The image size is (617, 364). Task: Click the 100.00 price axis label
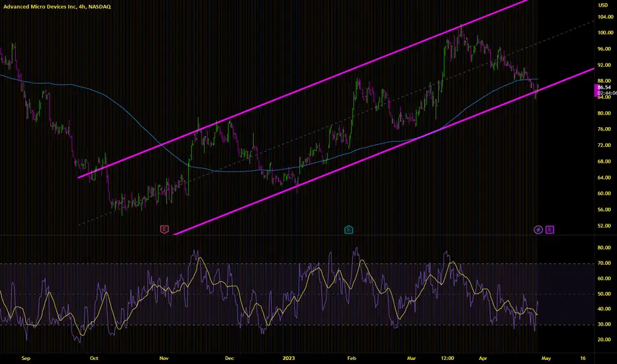pos(605,32)
